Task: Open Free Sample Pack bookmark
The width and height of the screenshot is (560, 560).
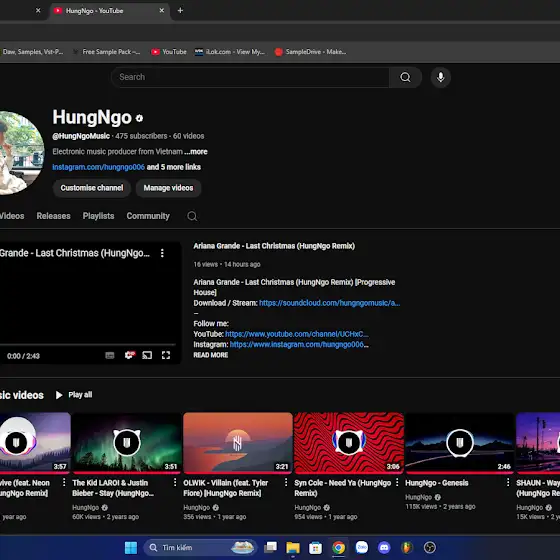Action: (x=106, y=52)
